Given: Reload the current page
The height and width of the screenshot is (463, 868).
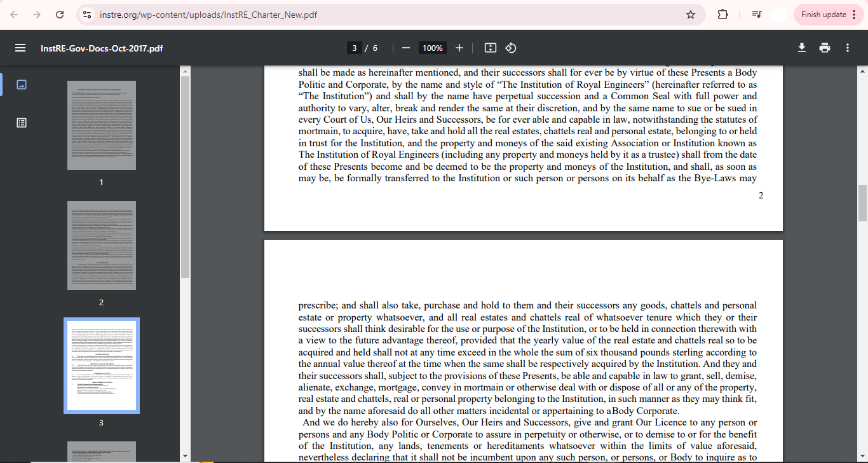Looking at the screenshot, I should (x=60, y=15).
